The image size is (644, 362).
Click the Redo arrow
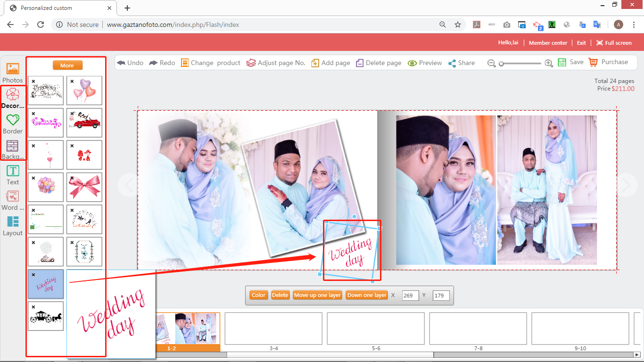[x=153, y=63]
